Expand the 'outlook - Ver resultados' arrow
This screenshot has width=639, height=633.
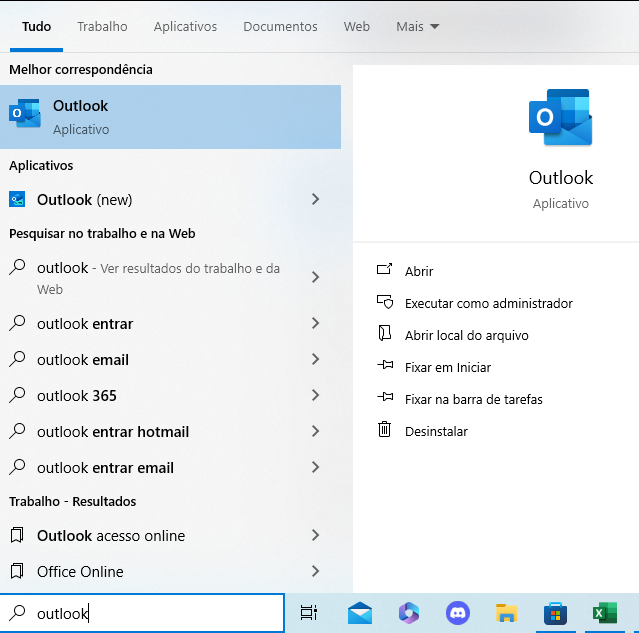(315, 277)
